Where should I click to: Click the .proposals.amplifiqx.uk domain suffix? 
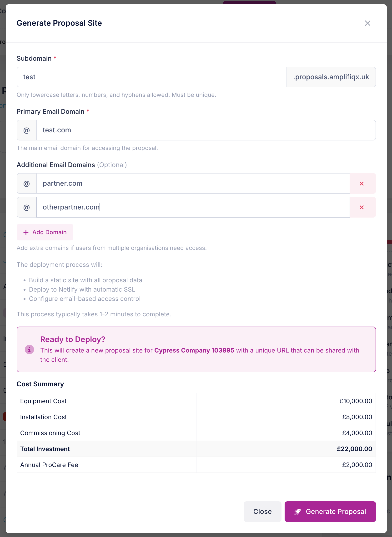coord(331,77)
